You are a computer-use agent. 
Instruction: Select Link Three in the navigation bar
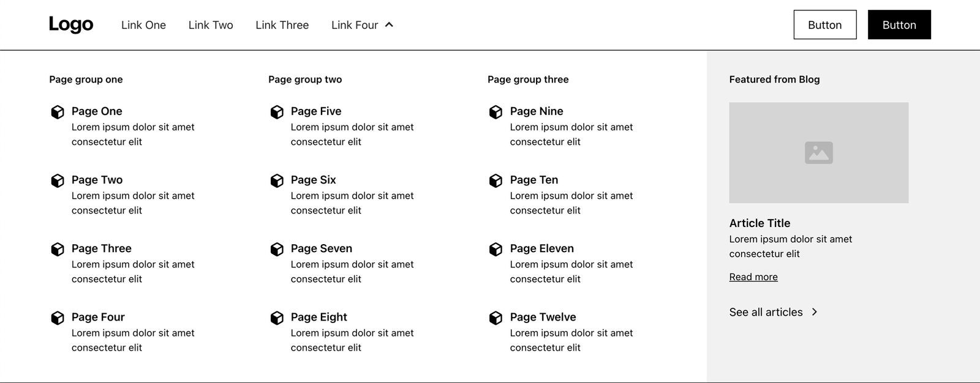282,25
